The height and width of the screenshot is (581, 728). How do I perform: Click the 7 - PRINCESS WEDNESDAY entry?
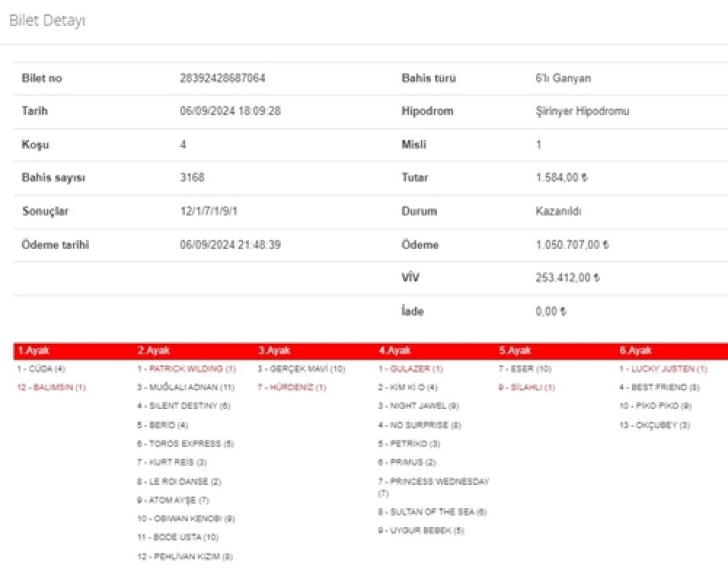point(433,481)
